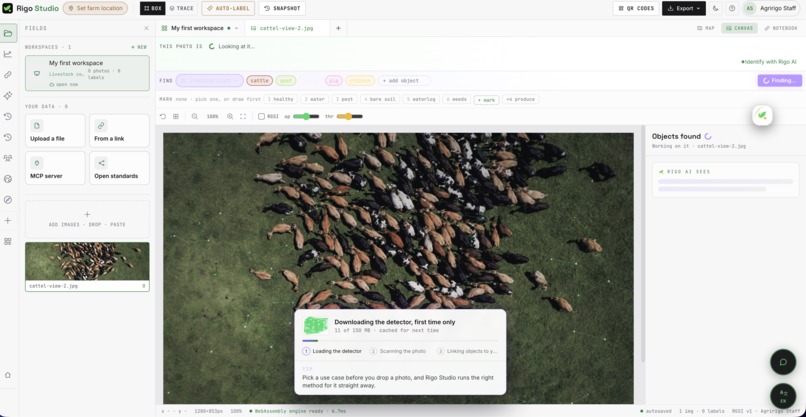Select the 1 healthy mark

coord(280,99)
